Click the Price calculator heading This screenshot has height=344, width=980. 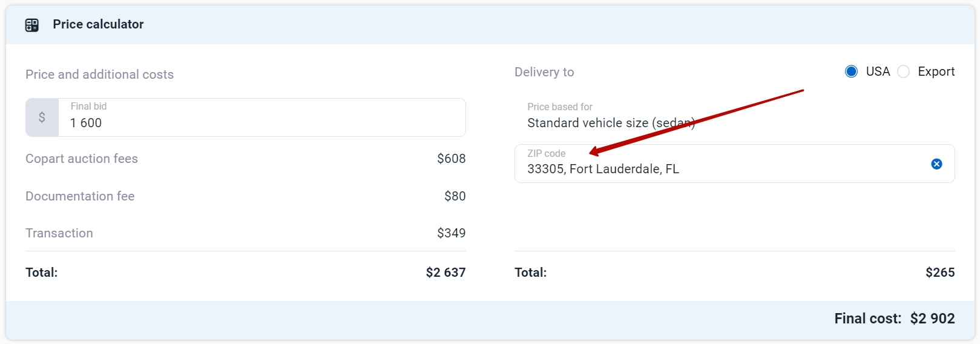click(x=98, y=24)
